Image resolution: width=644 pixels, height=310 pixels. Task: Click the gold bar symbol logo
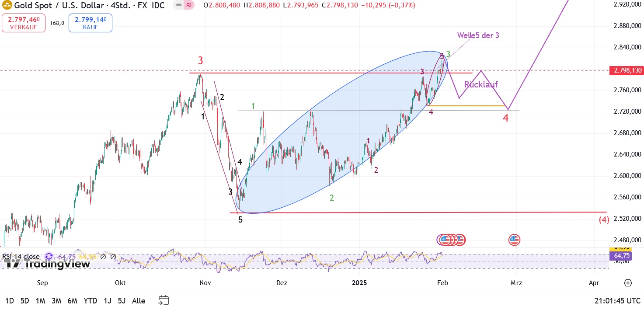coord(7,5)
